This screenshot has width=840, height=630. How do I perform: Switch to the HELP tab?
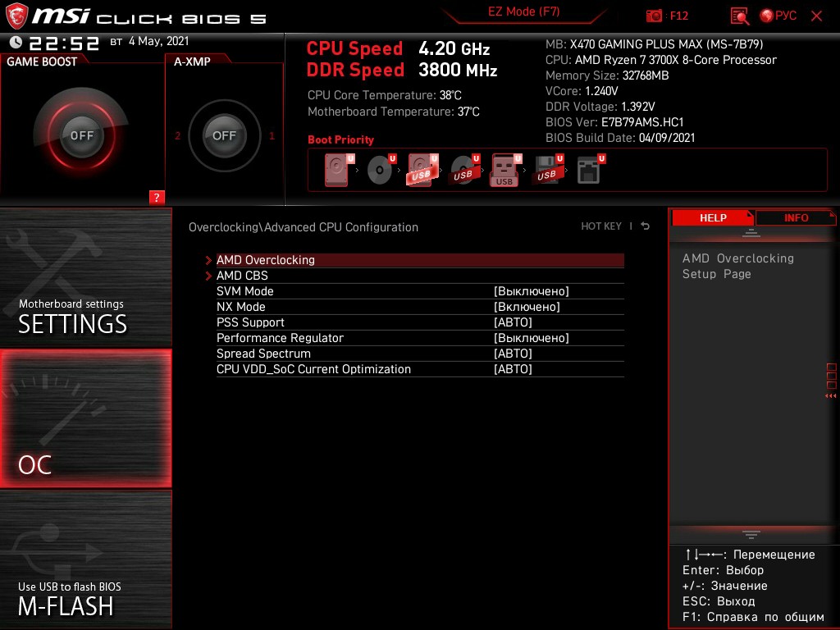point(713,218)
